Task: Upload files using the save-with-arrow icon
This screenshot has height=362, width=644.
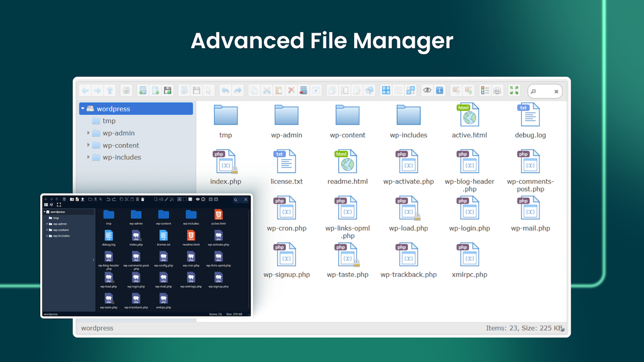Action: (168, 90)
